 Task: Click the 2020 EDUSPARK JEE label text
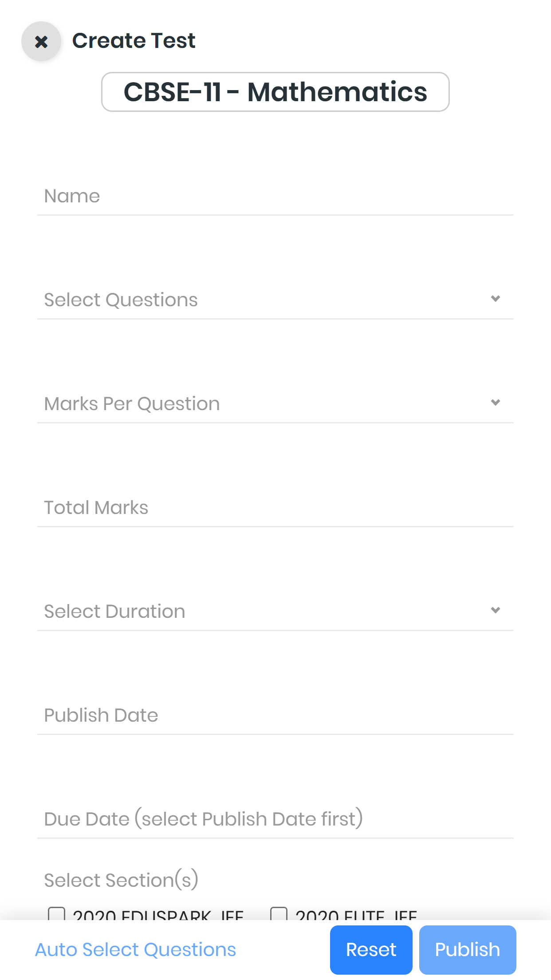pyautogui.click(x=158, y=915)
